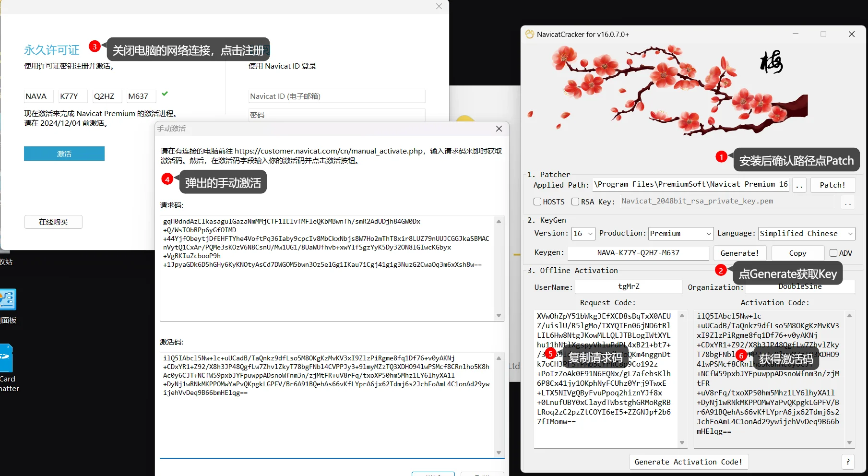Click the 激活 blue button

point(64,154)
